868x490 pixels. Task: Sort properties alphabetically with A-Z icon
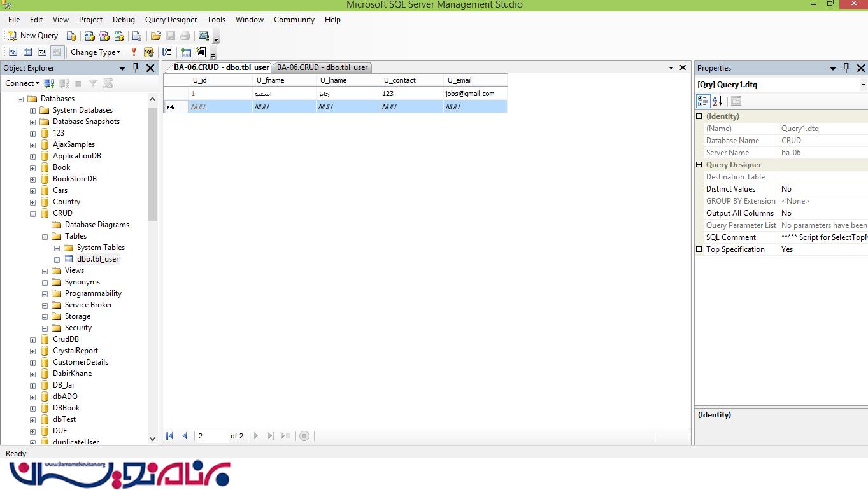coord(718,101)
